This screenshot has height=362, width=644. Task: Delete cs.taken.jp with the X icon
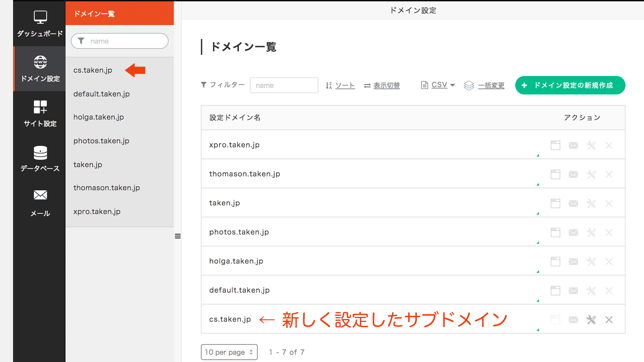(x=609, y=320)
